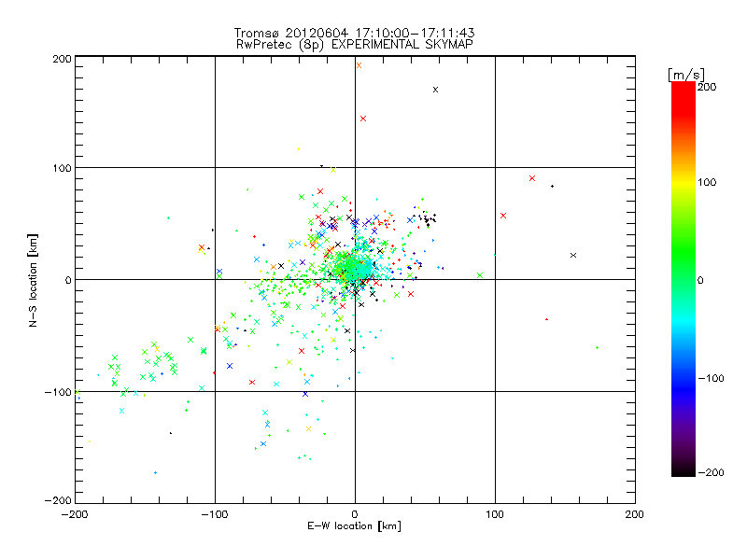Click the '-200' tick label on the N-S axis
747x560 pixels.
[58, 500]
